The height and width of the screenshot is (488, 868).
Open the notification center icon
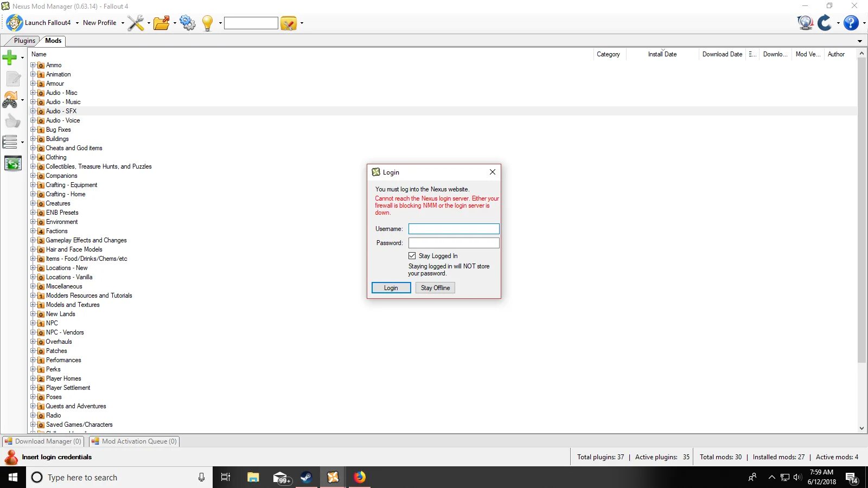[851, 478]
